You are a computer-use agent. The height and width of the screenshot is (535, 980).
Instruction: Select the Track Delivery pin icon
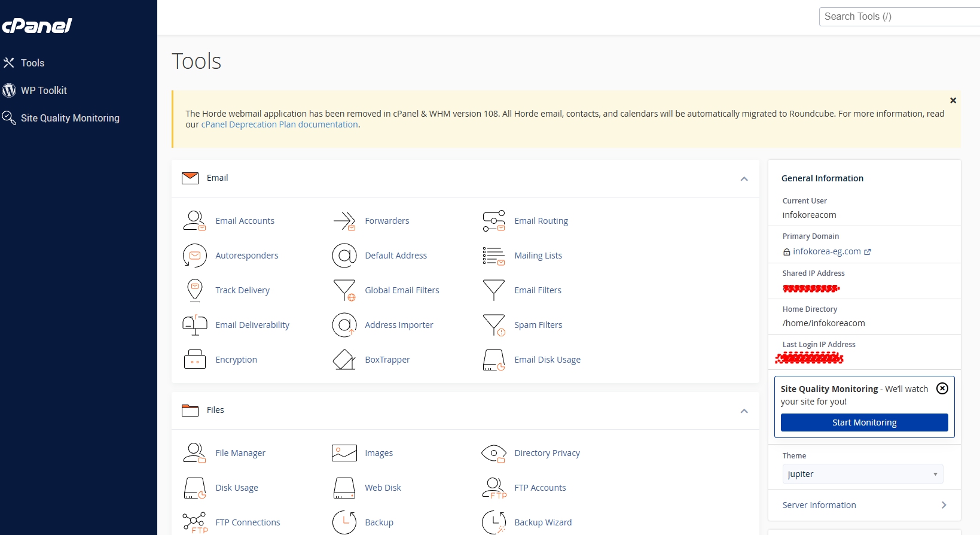(x=194, y=290)
